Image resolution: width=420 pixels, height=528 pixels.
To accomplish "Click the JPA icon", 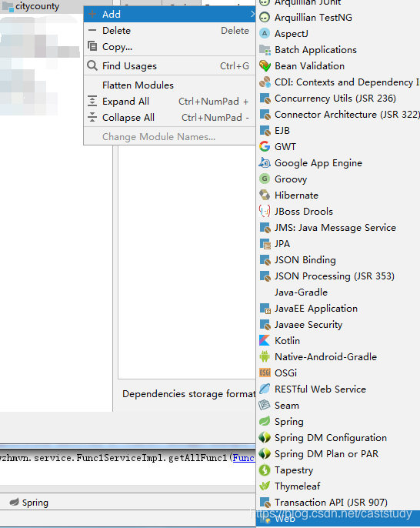I will pos(265,244).
